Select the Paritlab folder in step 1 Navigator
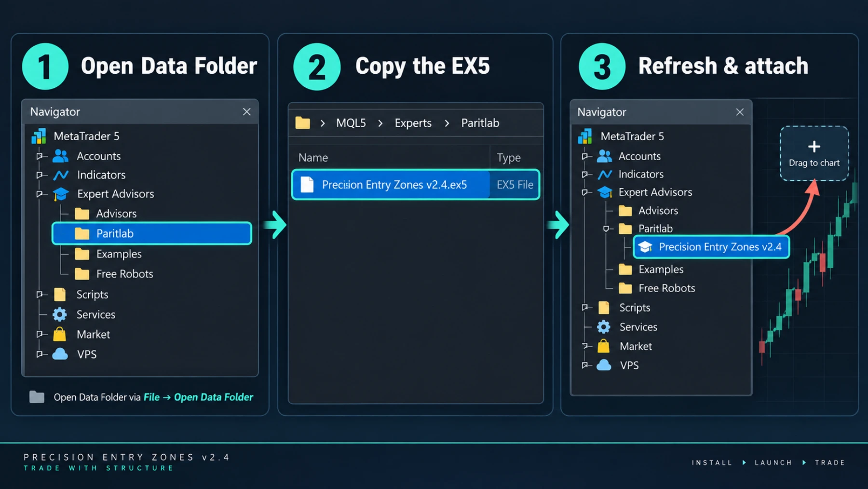This screenshot has width=868, height=489. click(x=152, y=233)
